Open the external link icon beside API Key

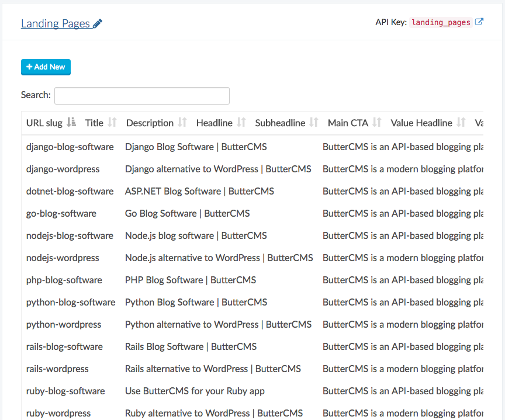[x=479, y=22]
